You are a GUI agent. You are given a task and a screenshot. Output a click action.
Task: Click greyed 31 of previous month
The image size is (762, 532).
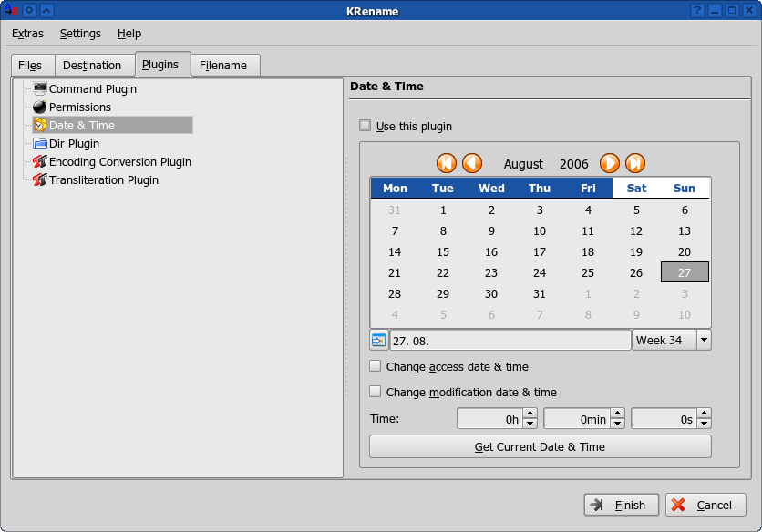pyautogui.click(x=395, y=210)
